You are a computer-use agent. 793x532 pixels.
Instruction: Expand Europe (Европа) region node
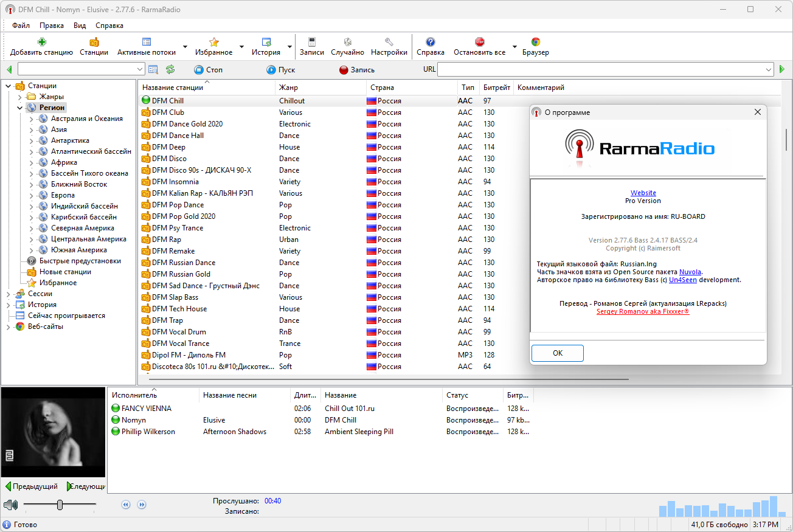coord(31,195)
